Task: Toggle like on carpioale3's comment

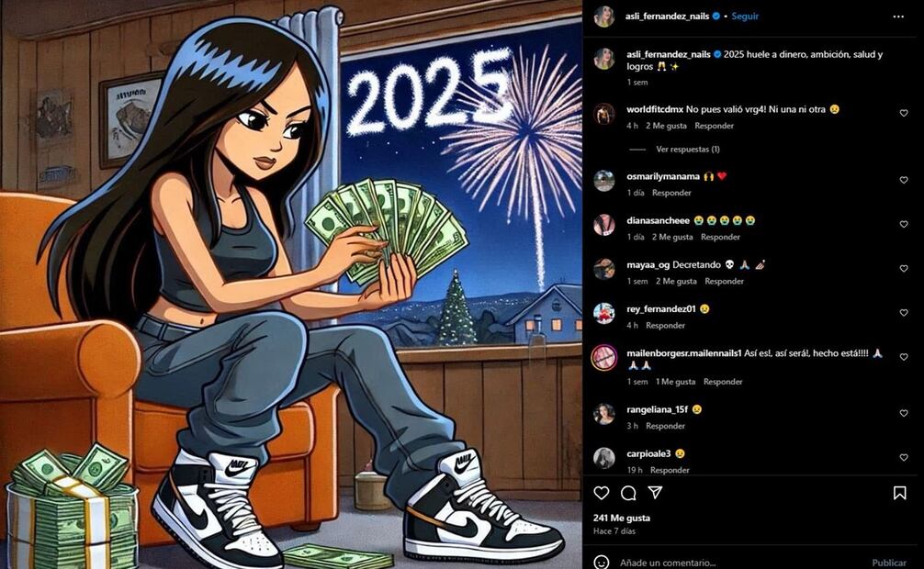Action: click(x=904, y=458)
